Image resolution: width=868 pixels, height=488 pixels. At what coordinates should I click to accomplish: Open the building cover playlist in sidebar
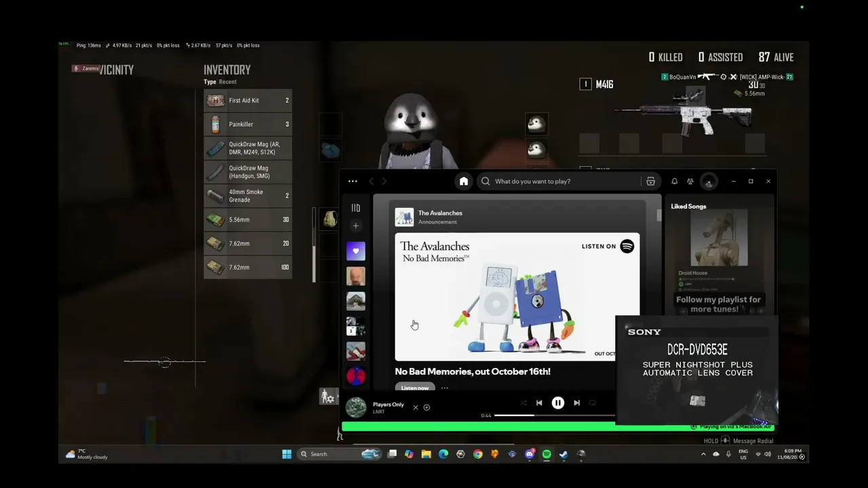(355, 301)
